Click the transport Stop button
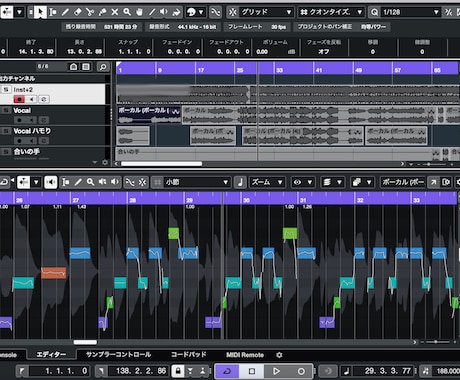 click(x=252, y=371)
